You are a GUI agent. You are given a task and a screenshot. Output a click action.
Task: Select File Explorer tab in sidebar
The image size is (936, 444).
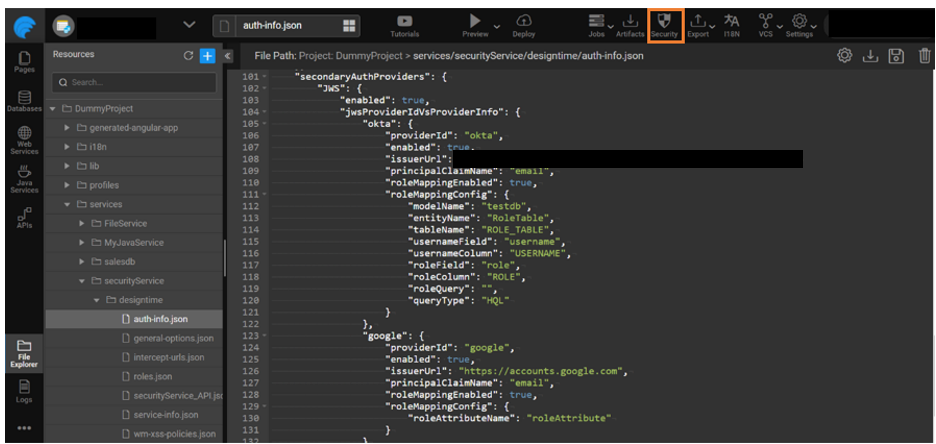24,350
